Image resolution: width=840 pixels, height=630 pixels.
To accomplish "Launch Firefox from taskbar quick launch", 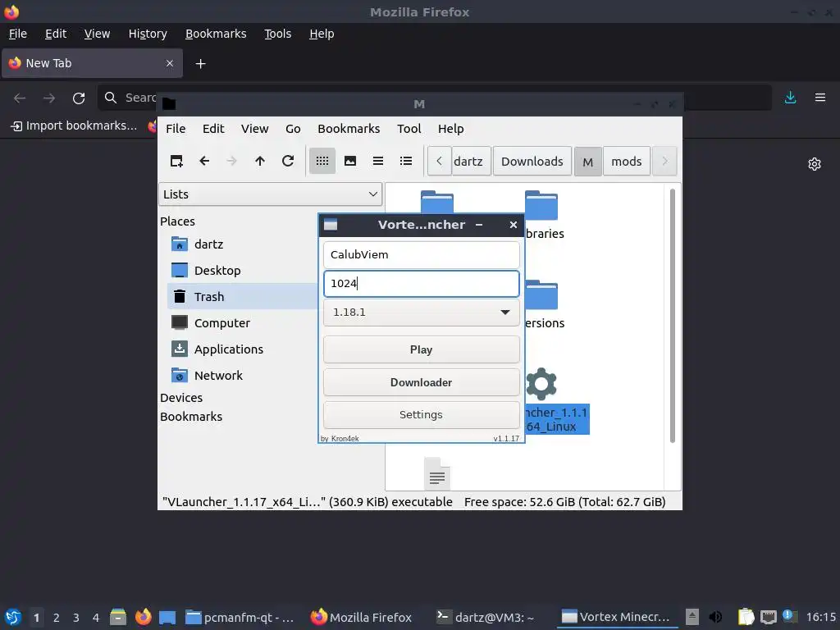I will pyautogui.click(x=143, y=617).
